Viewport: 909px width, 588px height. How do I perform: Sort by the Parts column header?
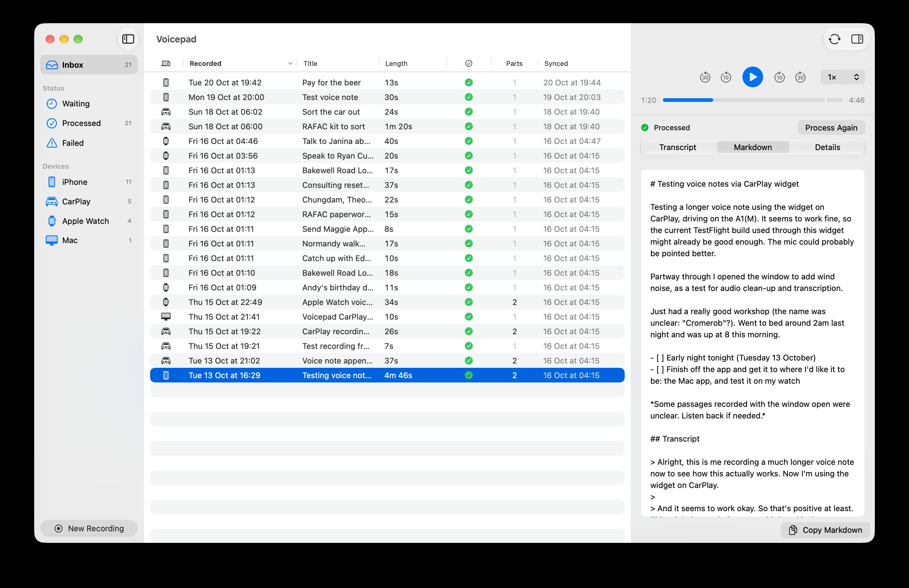pyautogui.click(x=514, y=63)
